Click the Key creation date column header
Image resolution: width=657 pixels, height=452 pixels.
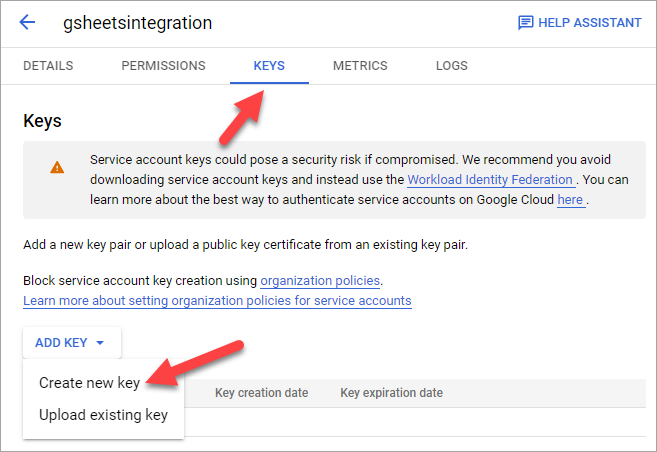pos(261,393)
